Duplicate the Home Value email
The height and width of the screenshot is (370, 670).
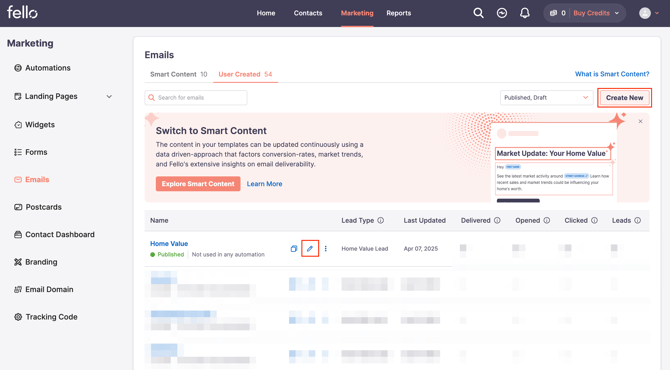pos(294,249)
